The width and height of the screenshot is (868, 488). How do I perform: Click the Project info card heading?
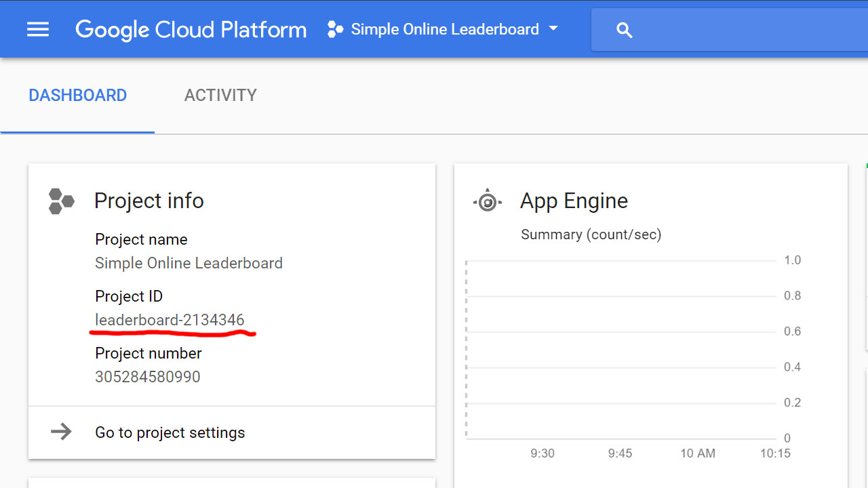(x=149, y=201)
